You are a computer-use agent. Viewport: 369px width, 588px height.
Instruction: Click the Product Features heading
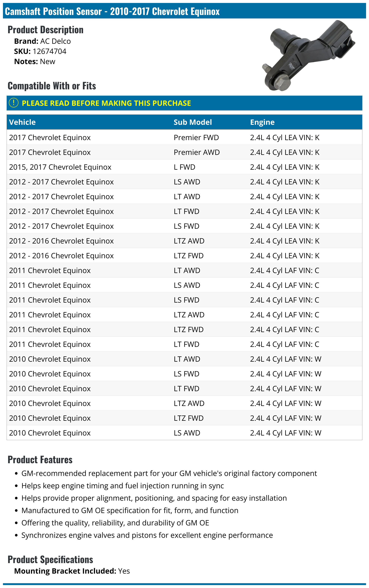[40, 460]
